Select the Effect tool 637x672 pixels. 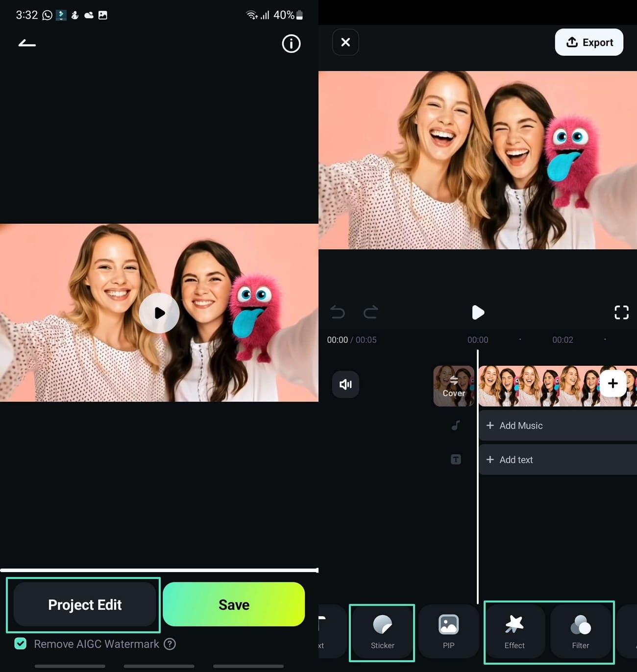(x=514, y=632)
